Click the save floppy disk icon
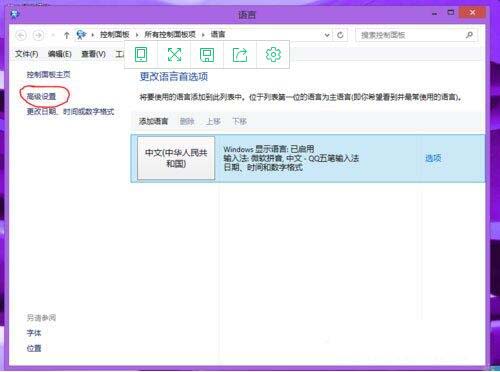The width and height of the screenshot is (500, 372). [207, 55]
